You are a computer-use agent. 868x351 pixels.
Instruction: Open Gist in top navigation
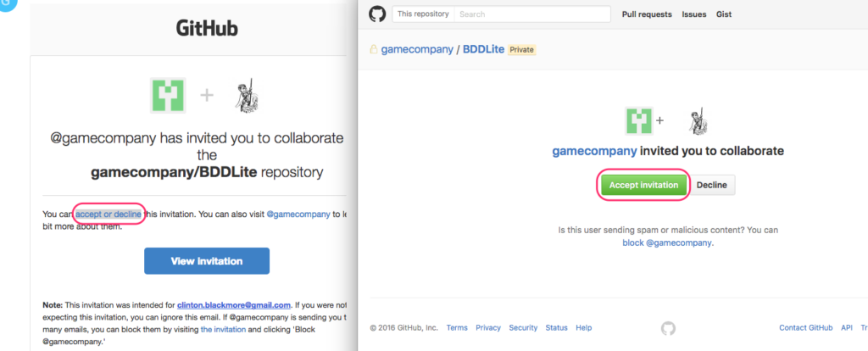[724, 14]
